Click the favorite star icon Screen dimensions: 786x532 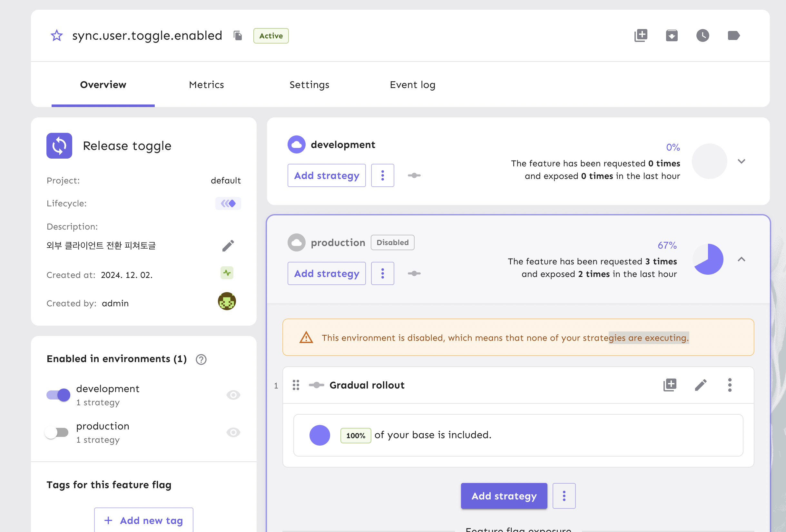point(56,35)
